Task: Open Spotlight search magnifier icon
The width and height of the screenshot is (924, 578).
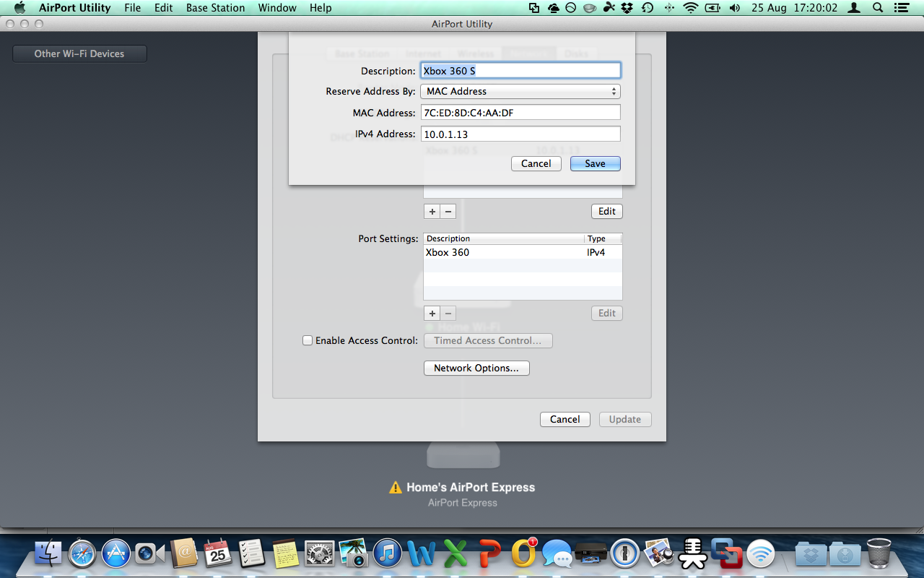Action: coord(878,8)
